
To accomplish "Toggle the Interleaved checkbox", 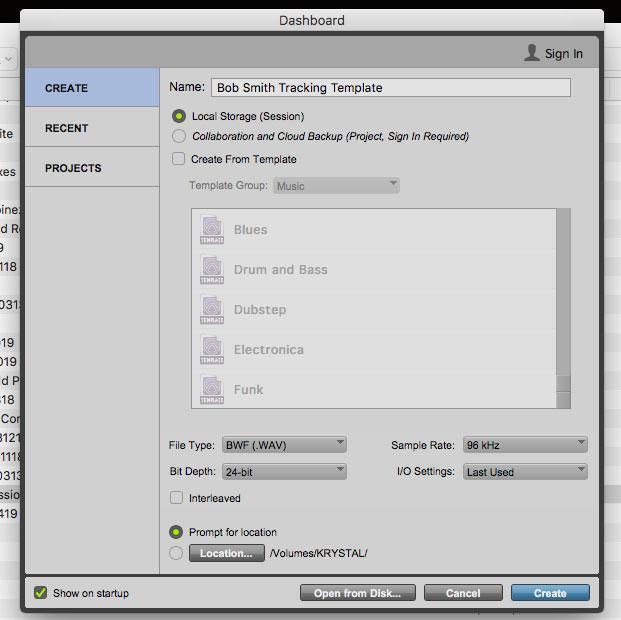I will pyautogui.click(x=178, y=498).
